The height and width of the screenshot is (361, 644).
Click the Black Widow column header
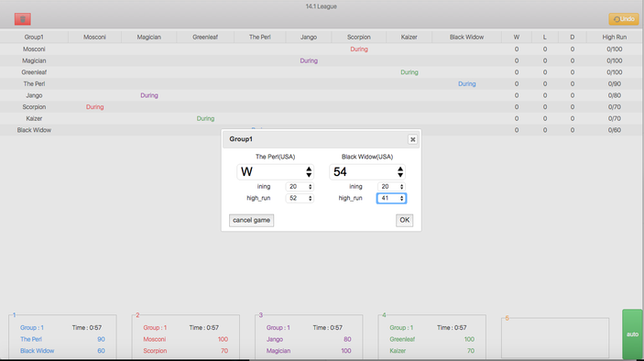click(466, 37)
